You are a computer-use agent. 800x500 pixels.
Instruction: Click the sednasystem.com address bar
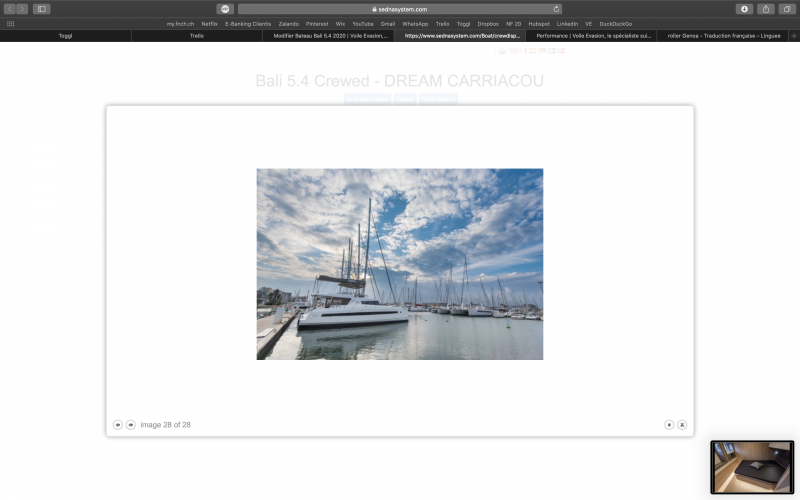(399, 9)
